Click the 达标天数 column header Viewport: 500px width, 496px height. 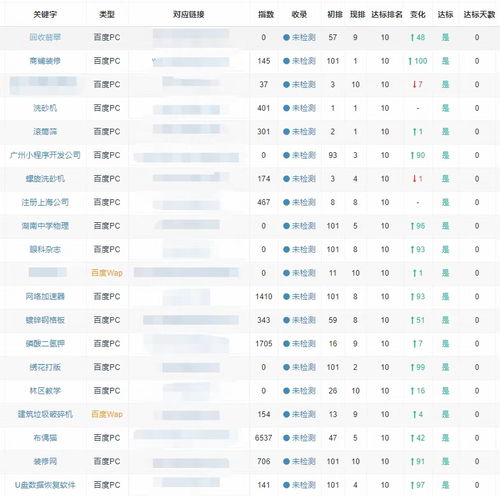point(479,15)
